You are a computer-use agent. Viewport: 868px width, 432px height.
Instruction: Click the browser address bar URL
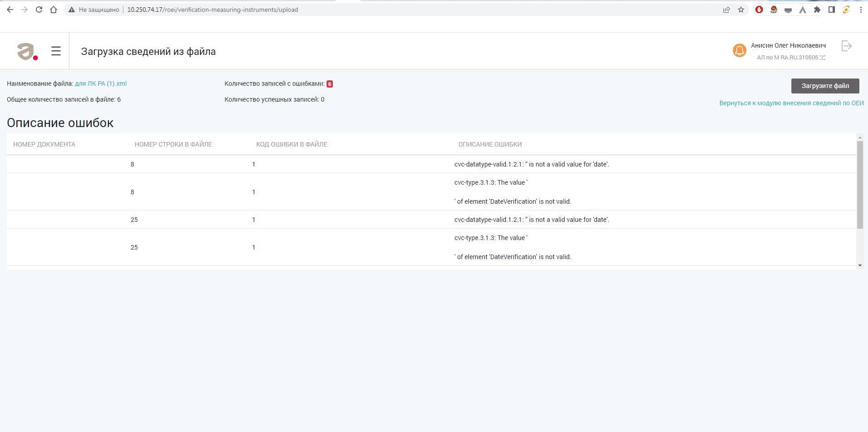(212, 10)
